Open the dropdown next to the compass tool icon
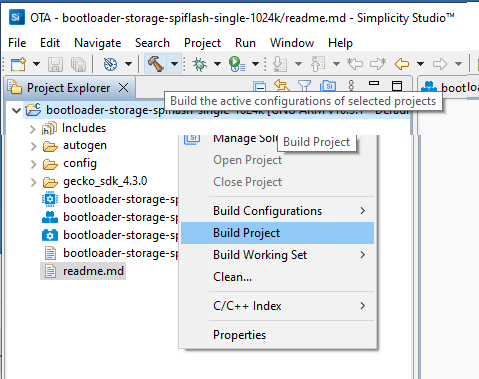Viewport: 479px width, 379px height. pyautogui.click(x=128, y=64)
